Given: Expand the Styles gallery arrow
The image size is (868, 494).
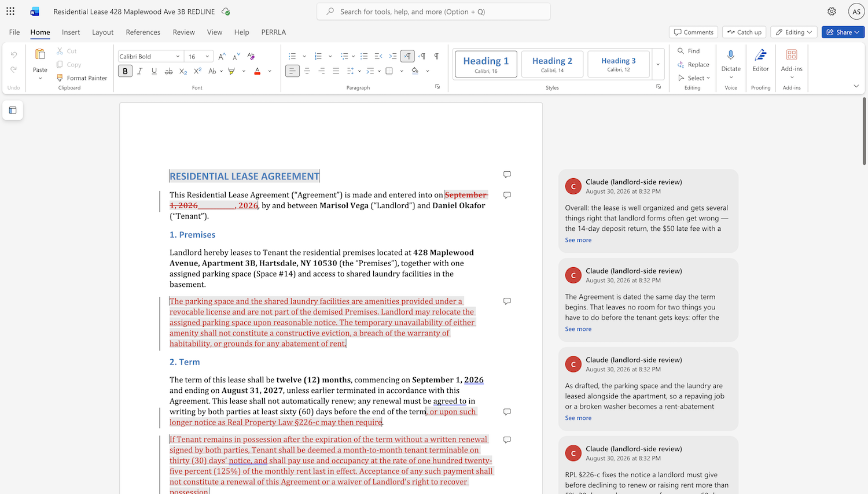Looking at the screenshot, I should pos(658,65).
